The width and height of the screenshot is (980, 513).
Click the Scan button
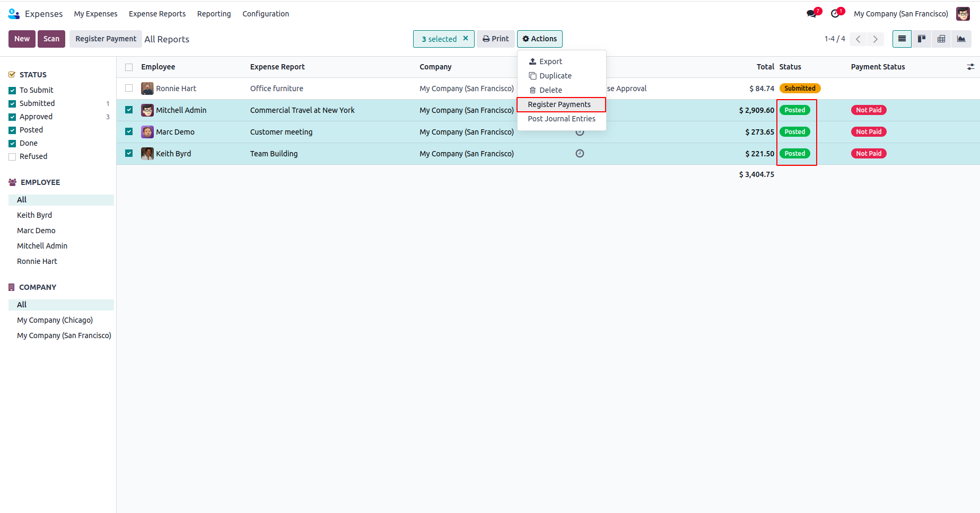51,39
